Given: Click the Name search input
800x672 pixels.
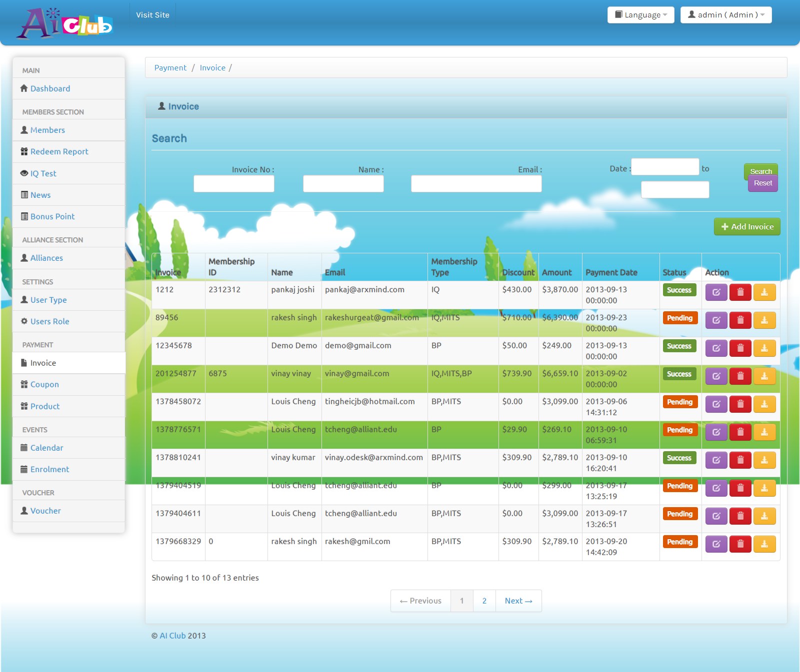Looking at the screenshot, I should [343, 184].
